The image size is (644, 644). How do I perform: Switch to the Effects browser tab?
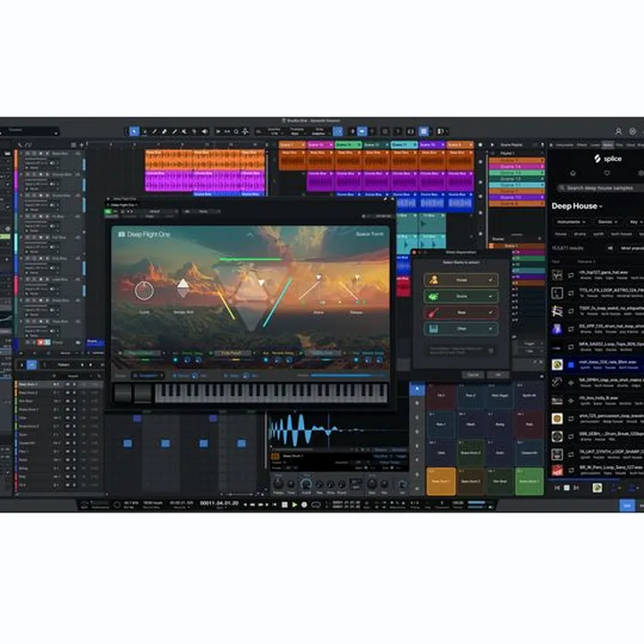tap(581, 145)
